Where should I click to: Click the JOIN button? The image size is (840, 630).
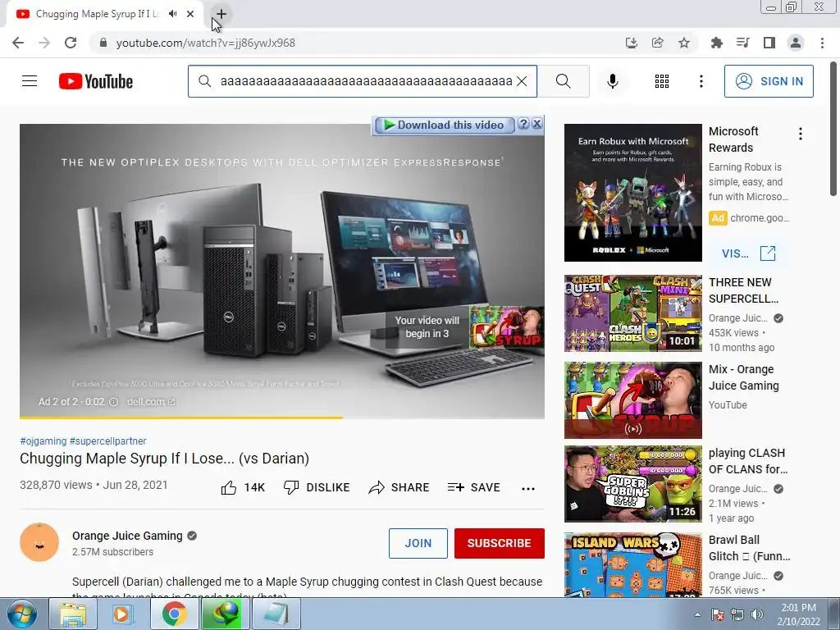point(418,543)
